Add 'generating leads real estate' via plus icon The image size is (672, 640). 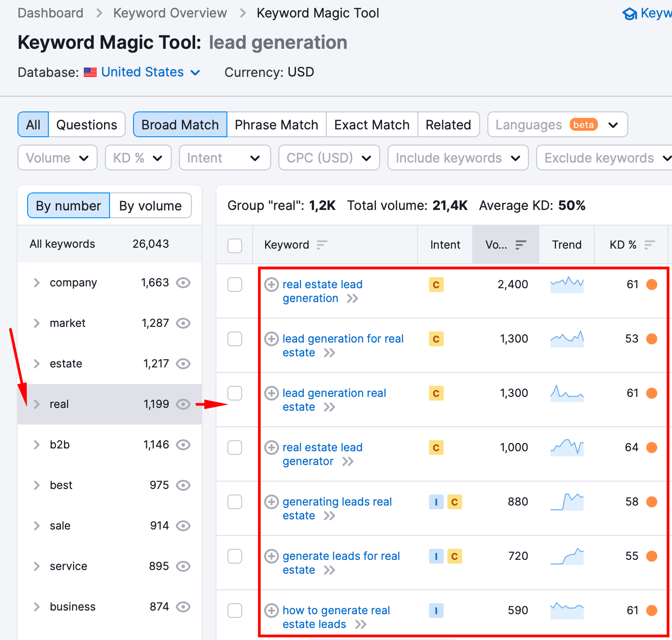point(272,502)
